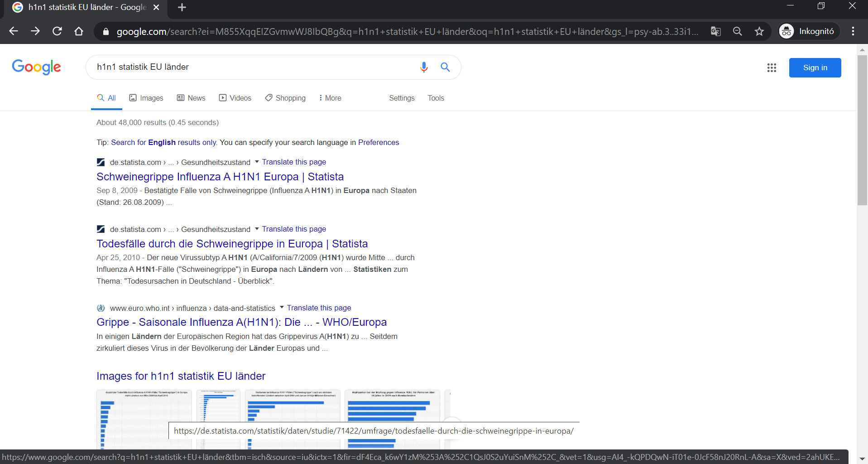The height and width of the screenshot is (464, 868).
Task: Click the scrollbar down arrow
Action: pyautogui.click(x=862, y=459)
